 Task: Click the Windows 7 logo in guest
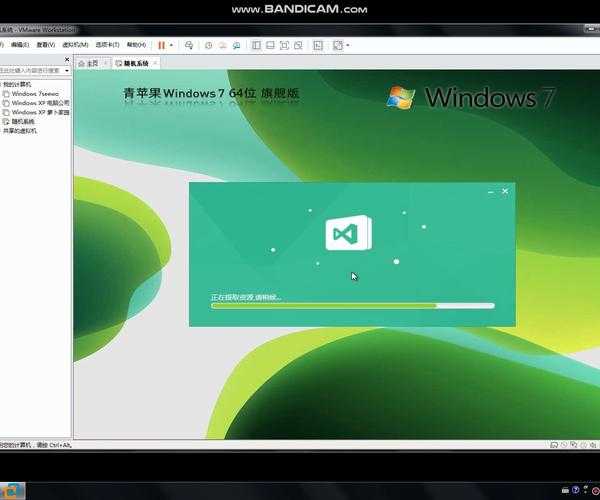pos(471,98)
